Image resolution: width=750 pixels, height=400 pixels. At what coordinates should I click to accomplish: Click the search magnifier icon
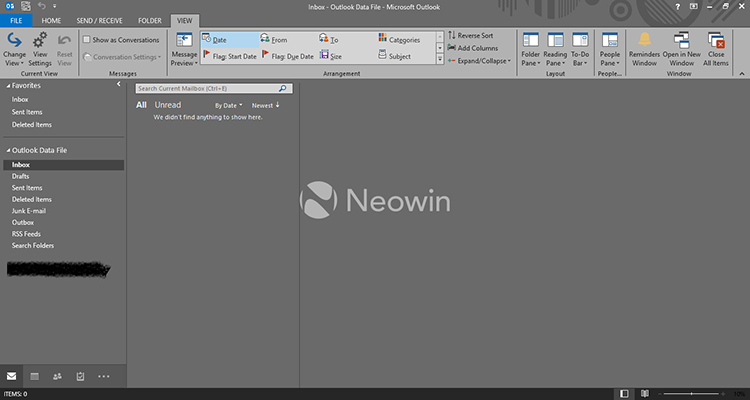pyautogui.click(x=282, y=89)
